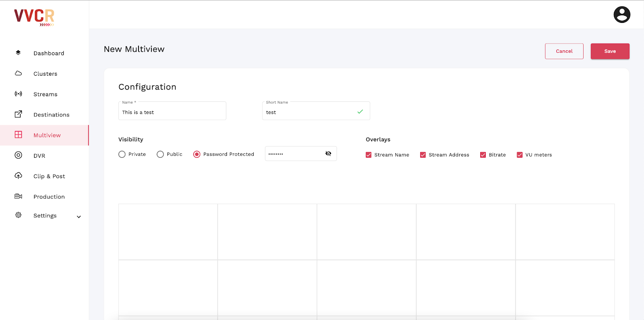Expand the Settings submenu chevron
Viewport: 644px width, 320px height.
pos(79,217)
